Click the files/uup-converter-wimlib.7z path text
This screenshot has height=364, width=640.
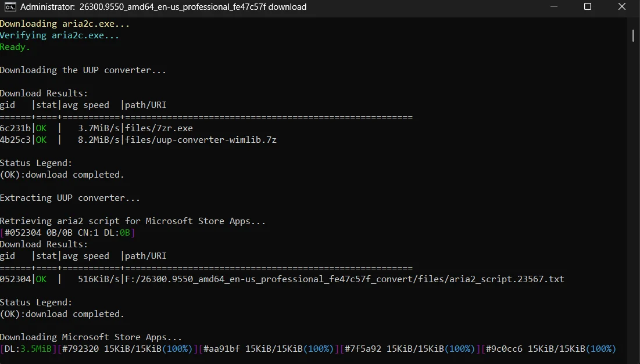[x=201, y=140]
